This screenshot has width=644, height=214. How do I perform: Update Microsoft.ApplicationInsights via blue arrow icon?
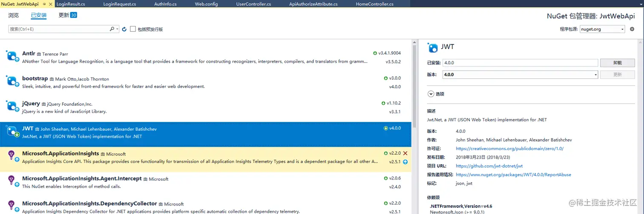(x=405, y=162)
